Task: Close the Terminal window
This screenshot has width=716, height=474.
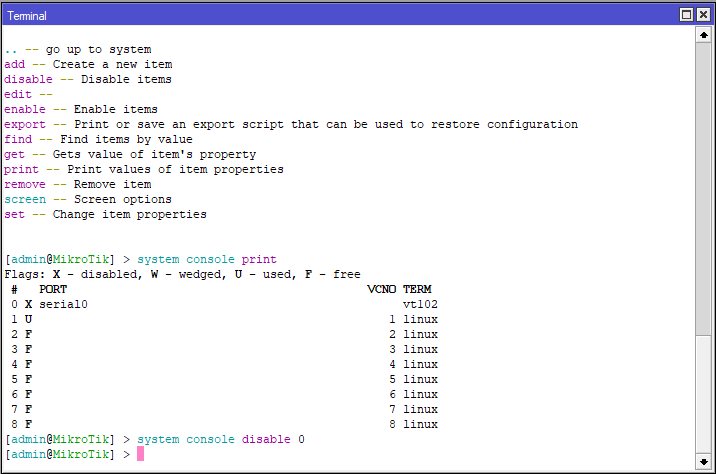Action: coord(703,15)
